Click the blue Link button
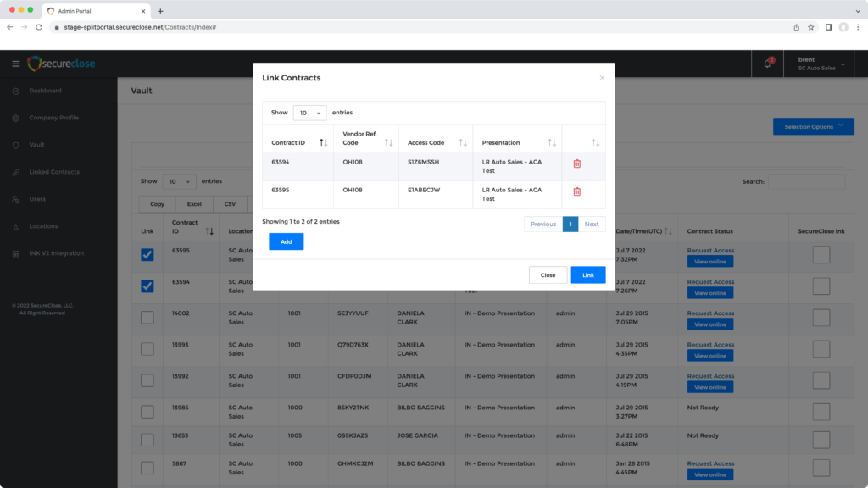The width and height of the screenshot is (868, 488). tap(587, 275)
